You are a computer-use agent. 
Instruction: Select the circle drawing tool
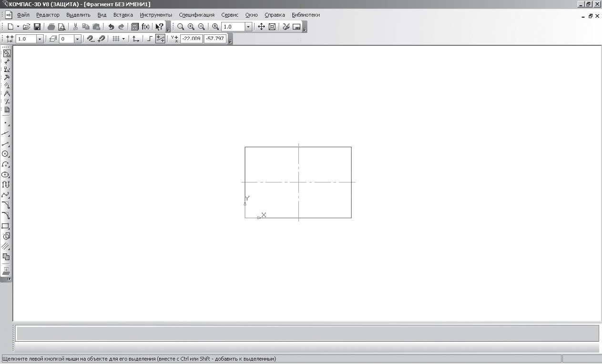coord(6,154)
